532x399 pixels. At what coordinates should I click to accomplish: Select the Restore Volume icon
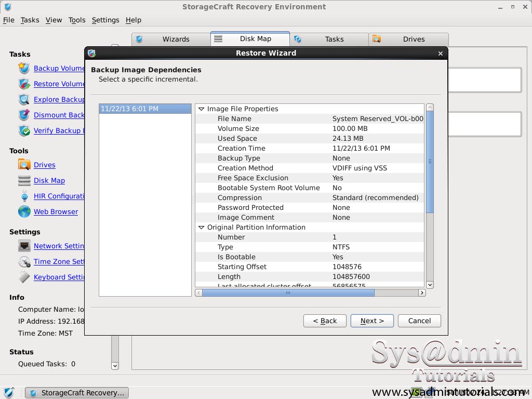point(24,84)
